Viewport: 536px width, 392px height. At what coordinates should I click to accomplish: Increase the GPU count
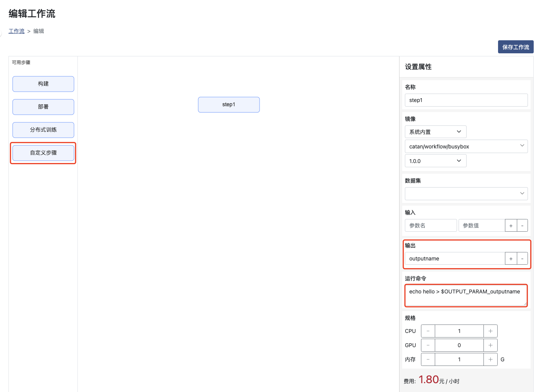point(490,345)
